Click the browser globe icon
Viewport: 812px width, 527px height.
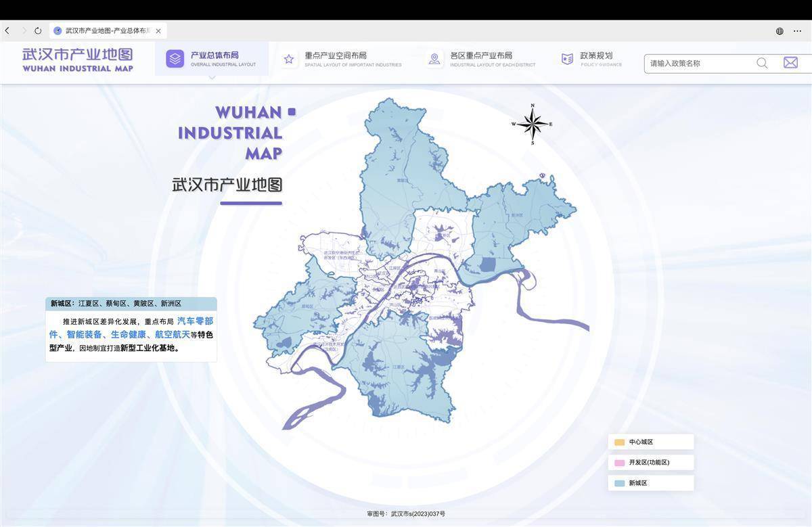click(780, 31)
